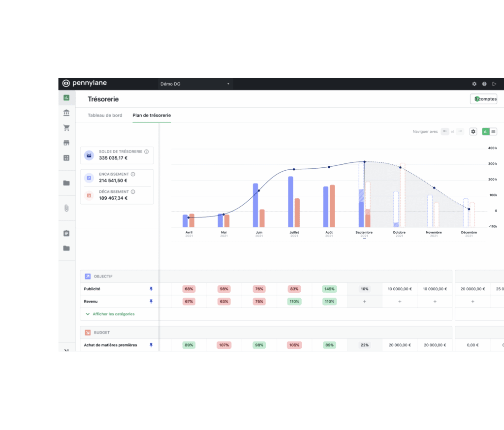The height and width of the screenshot is (430, 504).
Task: Click the 67% Revenu badge for Avril
Action: (x=189, y=302)
